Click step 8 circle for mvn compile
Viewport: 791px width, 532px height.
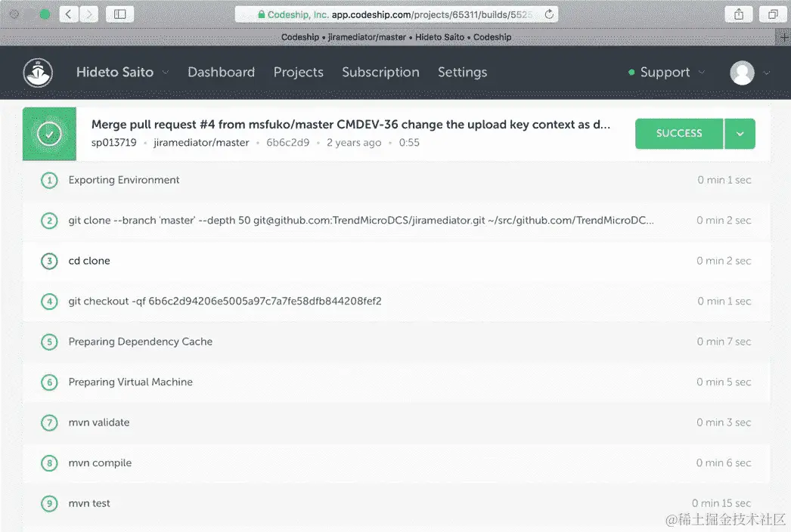[49, 462]
